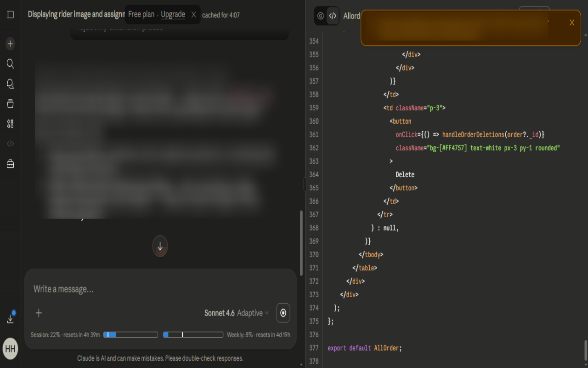
Task: Switch artifact to code view
Action: point(333,16)
